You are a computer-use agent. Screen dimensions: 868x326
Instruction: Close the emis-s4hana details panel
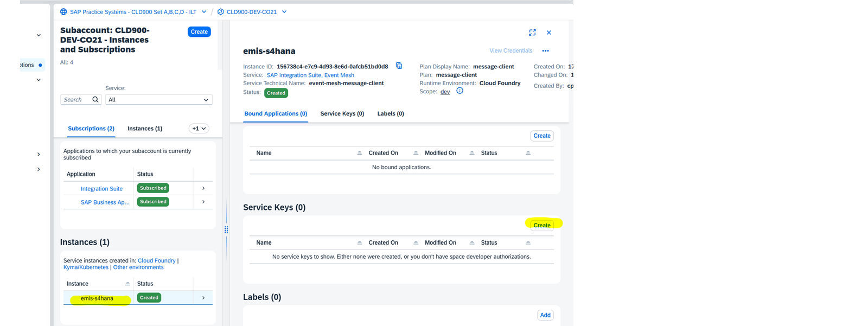click(549, 33)
